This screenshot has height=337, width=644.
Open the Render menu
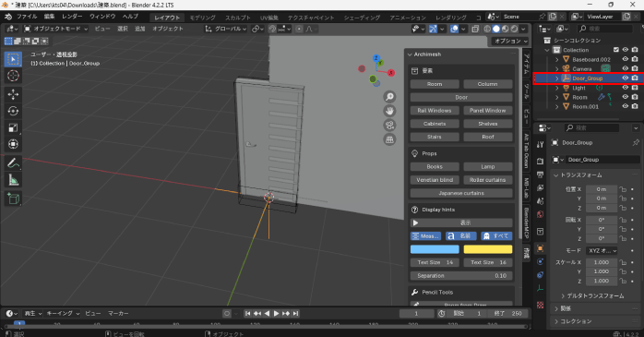(x=72, y=17)
